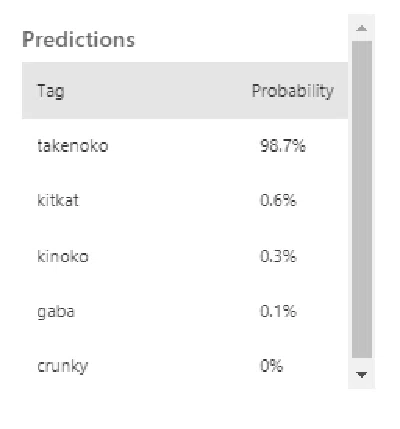400x429 pixels.
Task: Select the 0.1% probability value
Action: (x=278, y=311)
